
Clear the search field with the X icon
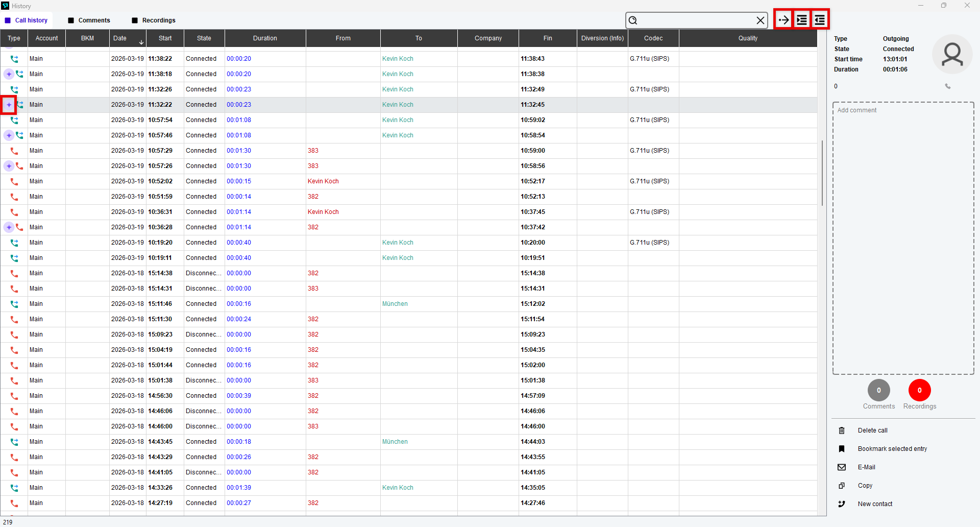760,20
